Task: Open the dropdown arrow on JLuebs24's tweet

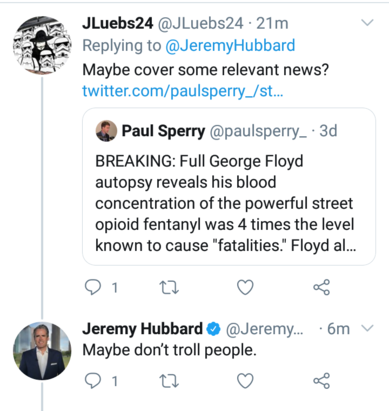Action: pyautogui.click(x=367, y=23)
